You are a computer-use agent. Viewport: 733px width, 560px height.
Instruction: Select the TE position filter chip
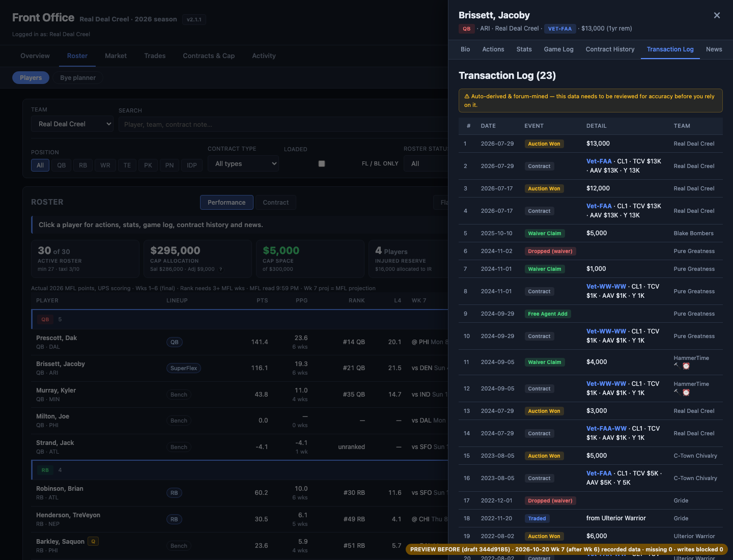[127, 165]
